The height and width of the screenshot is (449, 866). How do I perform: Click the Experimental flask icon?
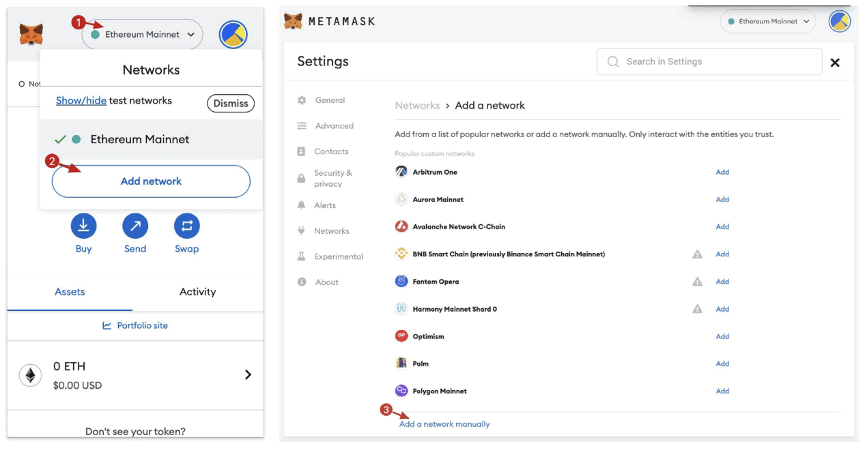point(302,256)
